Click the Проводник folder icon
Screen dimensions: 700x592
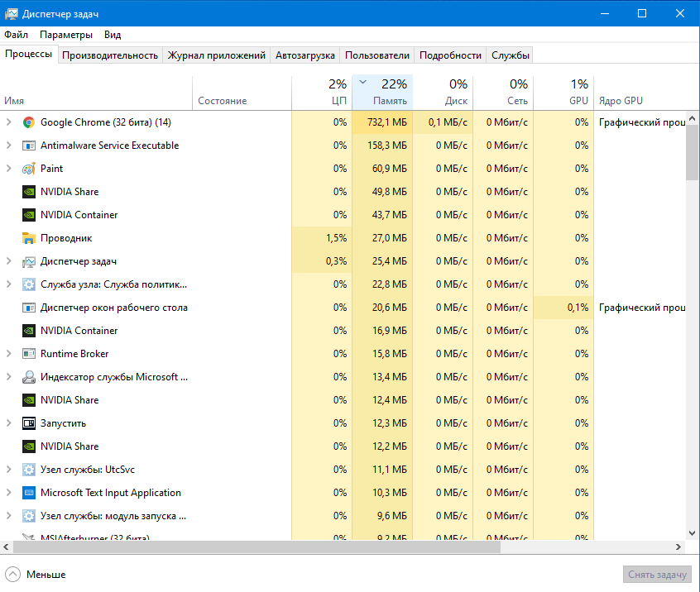point(29,238)
